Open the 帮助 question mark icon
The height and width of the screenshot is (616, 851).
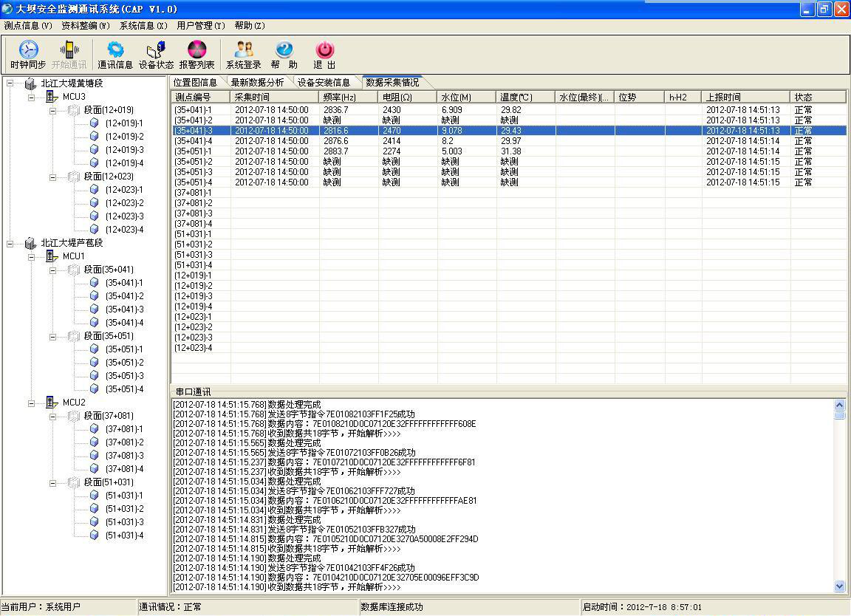pyautogui.click(x=284, y=49)
